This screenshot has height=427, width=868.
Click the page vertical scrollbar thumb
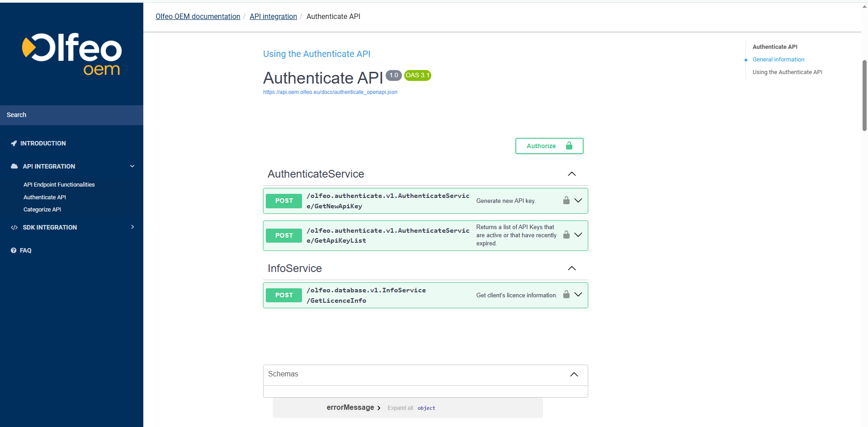point(864,95)
